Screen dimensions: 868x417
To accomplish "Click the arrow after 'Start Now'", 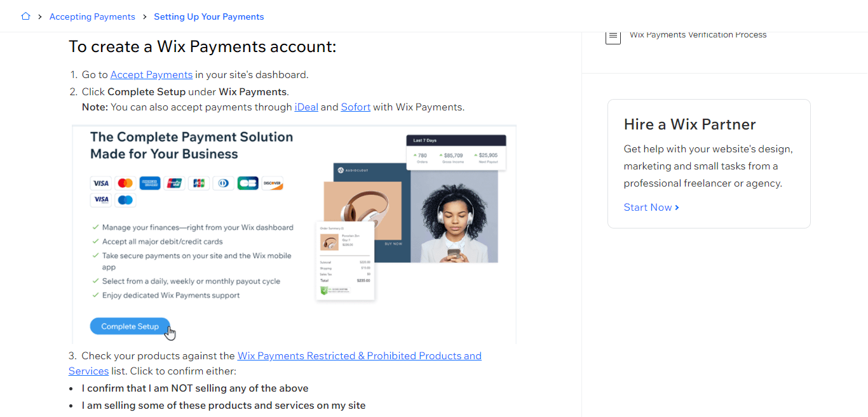I will pyautogui.click(x=677, y=207).
